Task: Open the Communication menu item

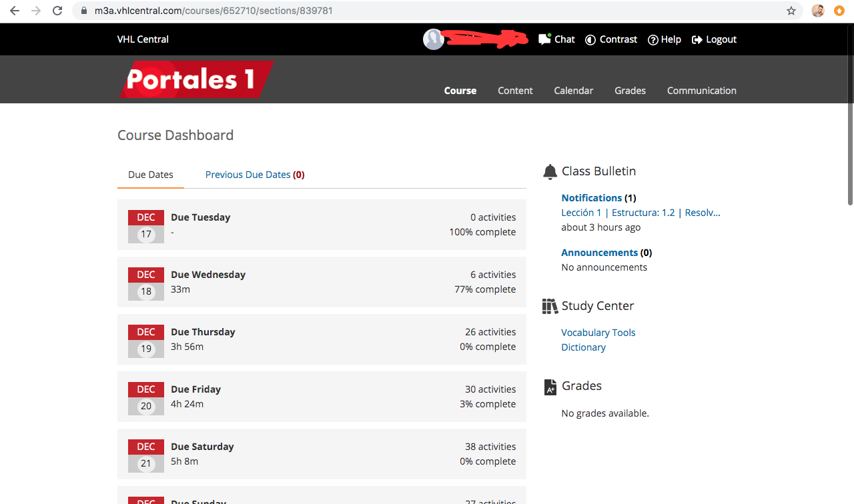Action: pos(701,91)
